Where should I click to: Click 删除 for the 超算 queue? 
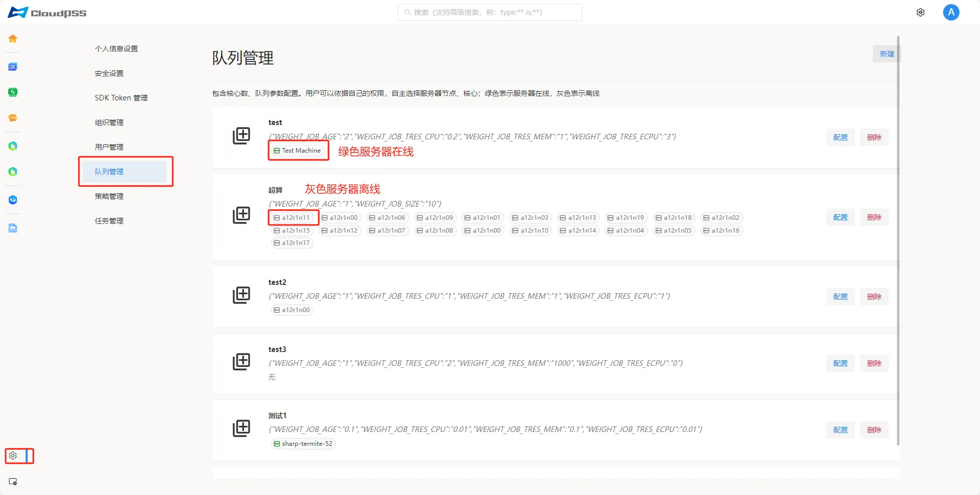874,217
